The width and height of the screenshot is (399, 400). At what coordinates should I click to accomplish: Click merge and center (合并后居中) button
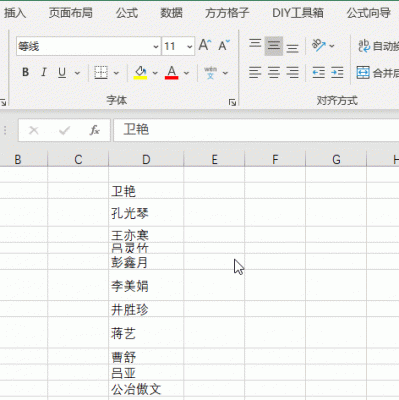(x=377, y=72)
